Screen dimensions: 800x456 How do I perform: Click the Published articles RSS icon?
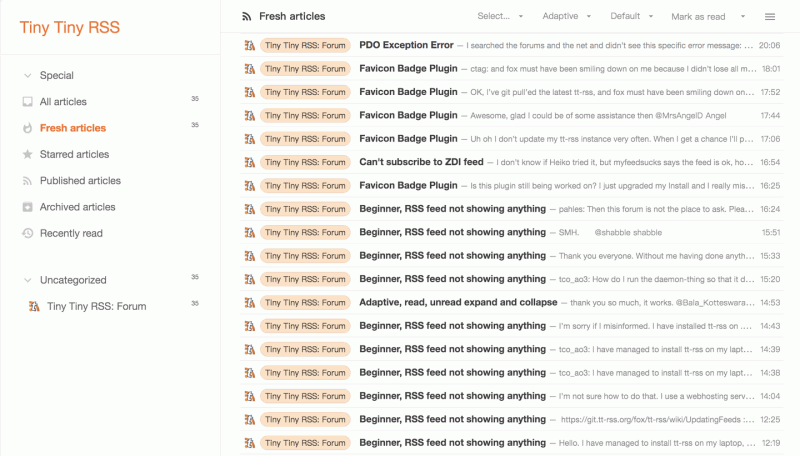28,181
